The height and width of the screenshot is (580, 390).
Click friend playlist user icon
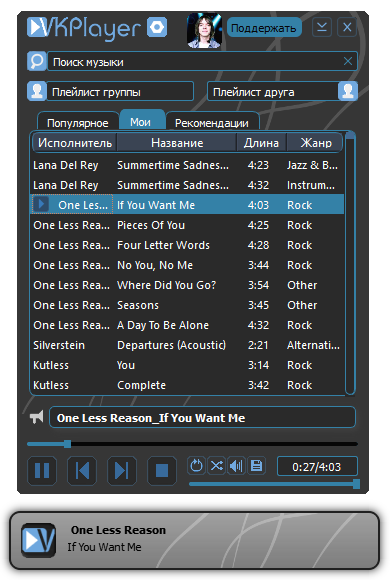[x=348, y=91]
